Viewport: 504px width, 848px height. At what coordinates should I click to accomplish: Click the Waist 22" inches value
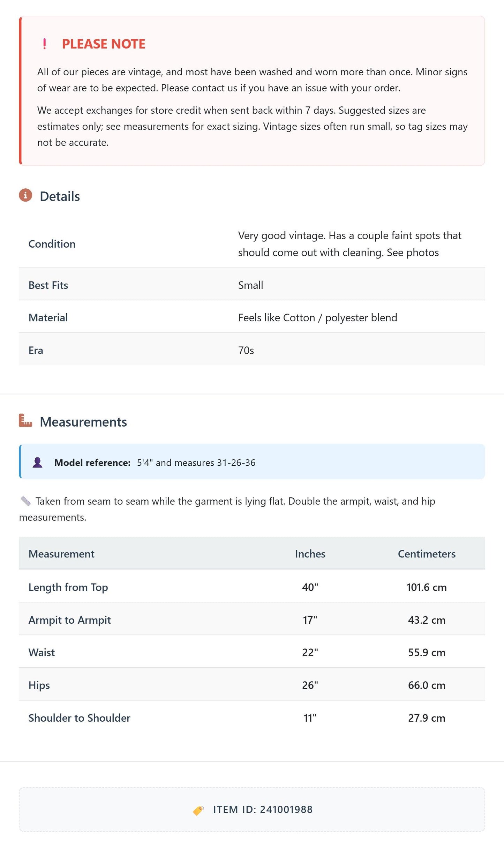pos(310,652)
